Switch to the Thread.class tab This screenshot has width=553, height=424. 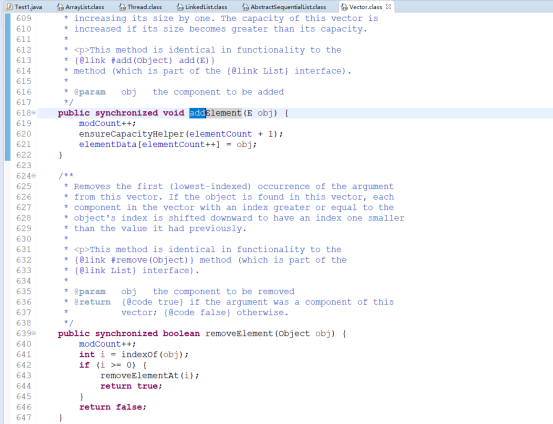140,7
